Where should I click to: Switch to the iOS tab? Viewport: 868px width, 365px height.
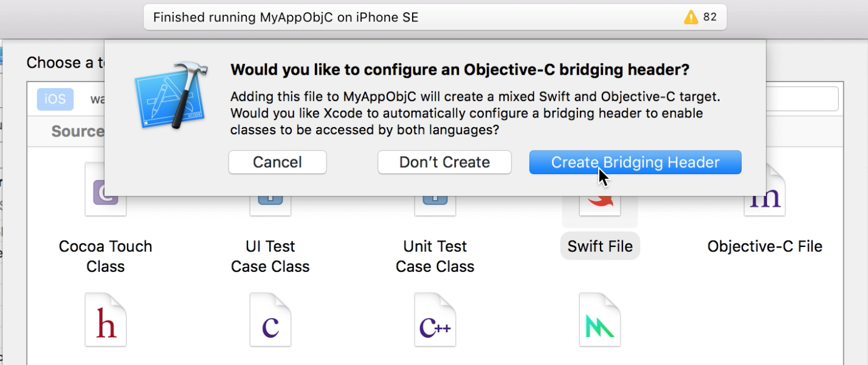[x=55, y=99]
